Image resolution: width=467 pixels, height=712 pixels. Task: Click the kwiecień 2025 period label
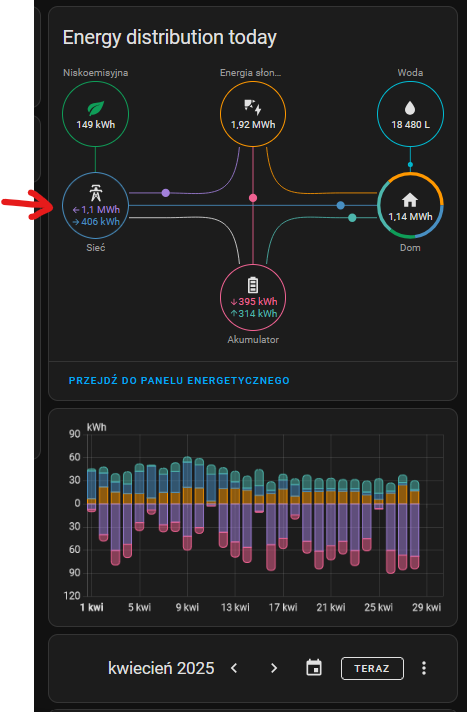[161, 668]
